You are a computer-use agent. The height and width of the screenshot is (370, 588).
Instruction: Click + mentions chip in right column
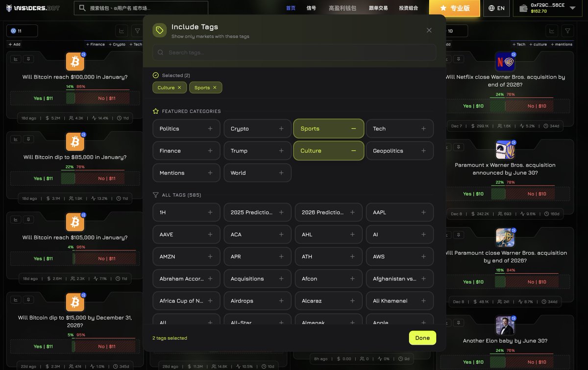tap(562, 44)
